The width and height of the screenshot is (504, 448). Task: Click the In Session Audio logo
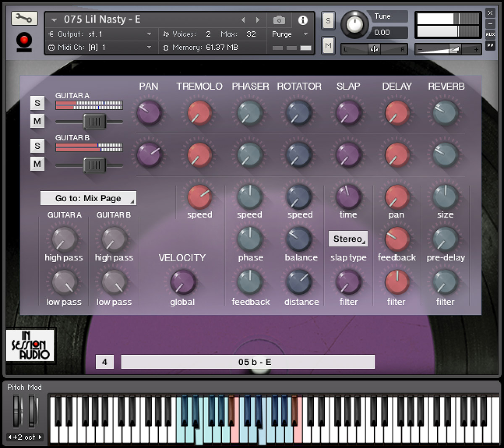point(30,345)
